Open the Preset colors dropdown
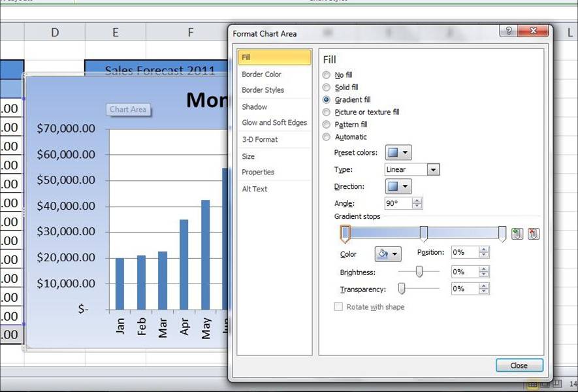The height and width of the screenshot is (392, 578). (x=398, y=153)
